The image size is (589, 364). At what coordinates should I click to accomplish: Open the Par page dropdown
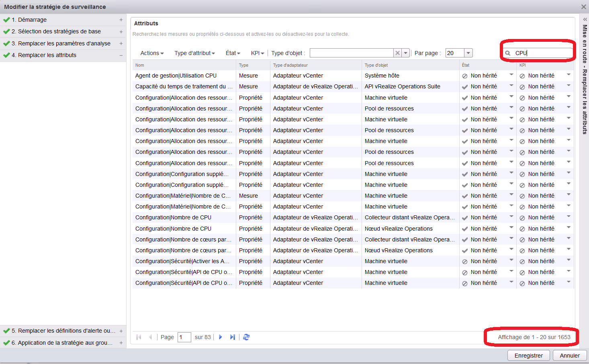click(468, 53)
